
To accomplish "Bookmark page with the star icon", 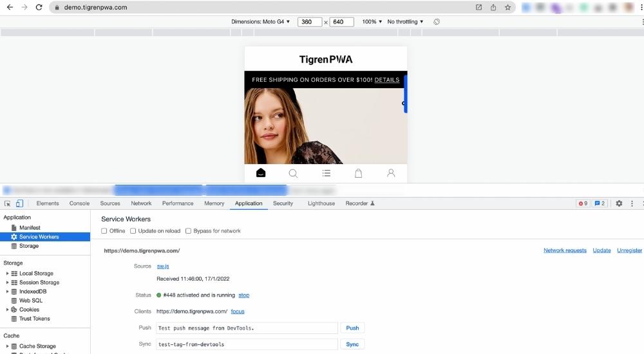I will (x=508, y=7).
